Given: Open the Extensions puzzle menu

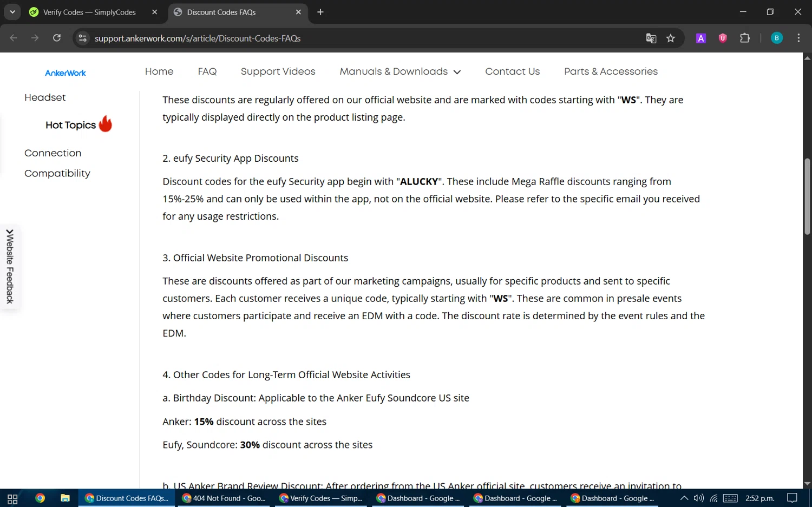Looking at the screenshot, I should (745, 38).
